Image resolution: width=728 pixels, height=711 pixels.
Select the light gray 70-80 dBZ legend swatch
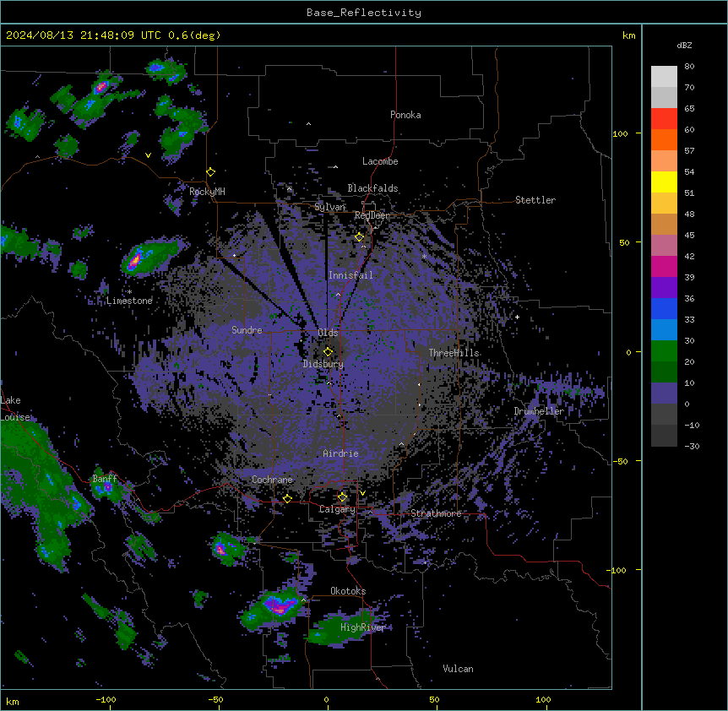coord(664,77)
